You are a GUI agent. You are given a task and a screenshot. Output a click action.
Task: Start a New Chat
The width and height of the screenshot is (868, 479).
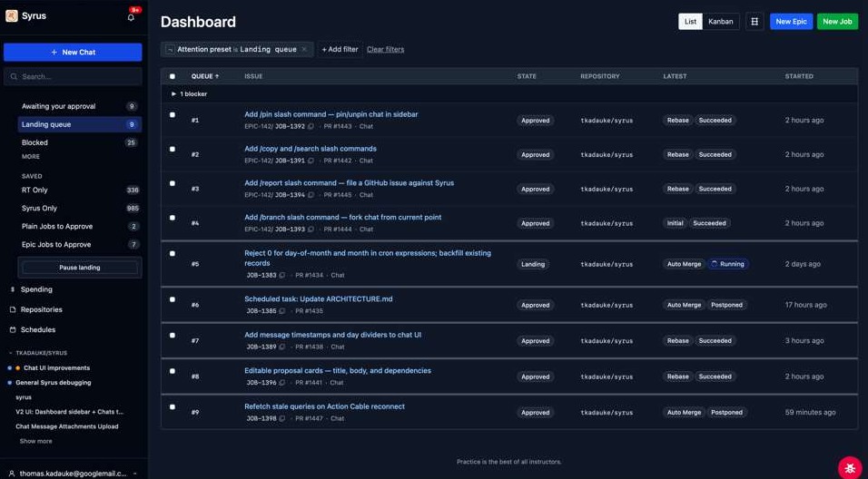pos(73,52)
